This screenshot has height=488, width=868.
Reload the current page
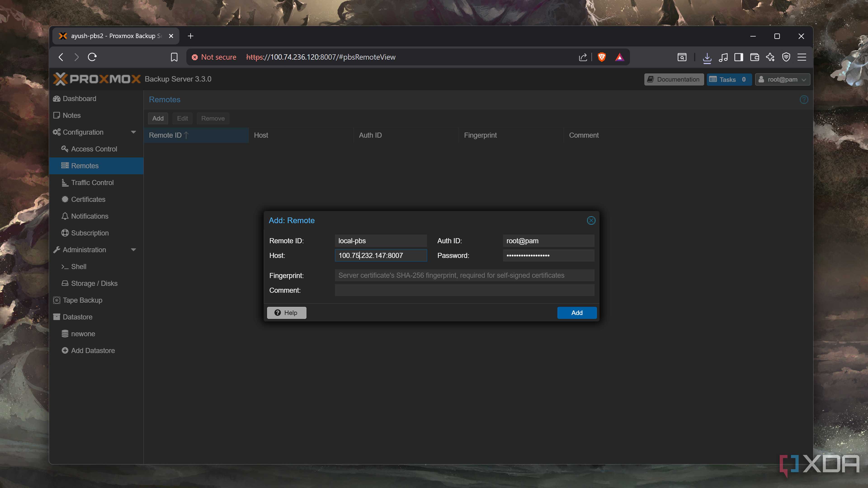(92, 57)
